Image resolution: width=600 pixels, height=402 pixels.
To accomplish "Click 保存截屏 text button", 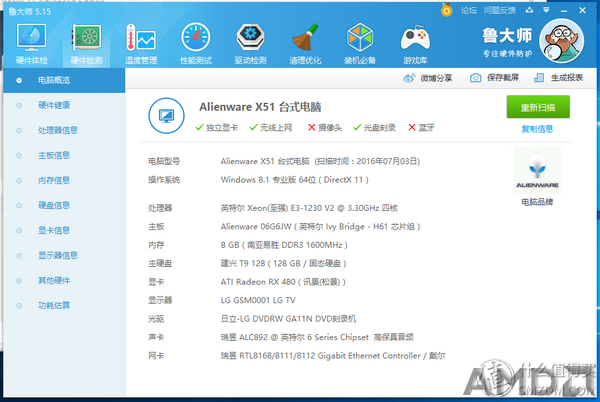I will pos(503,78).
